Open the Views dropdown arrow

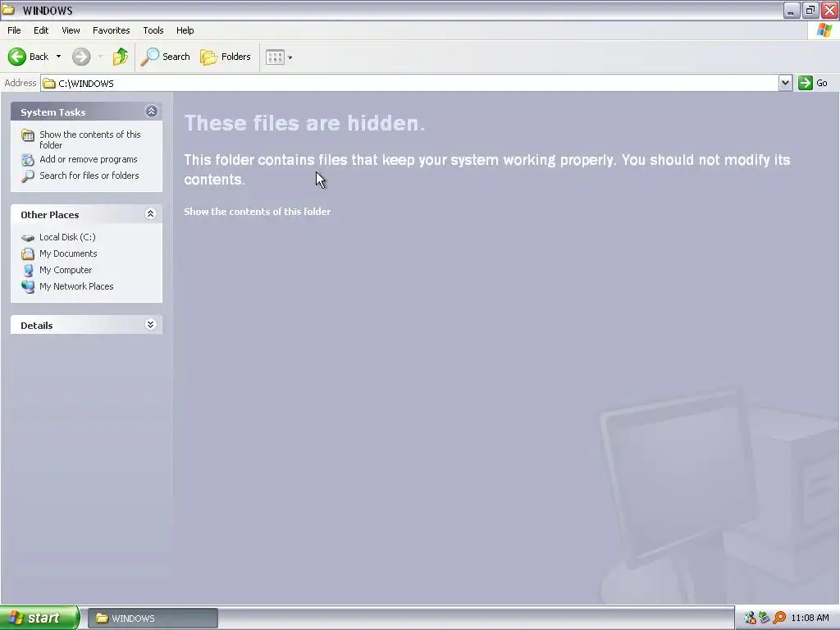pyautogui.click(x=290, y=57)
